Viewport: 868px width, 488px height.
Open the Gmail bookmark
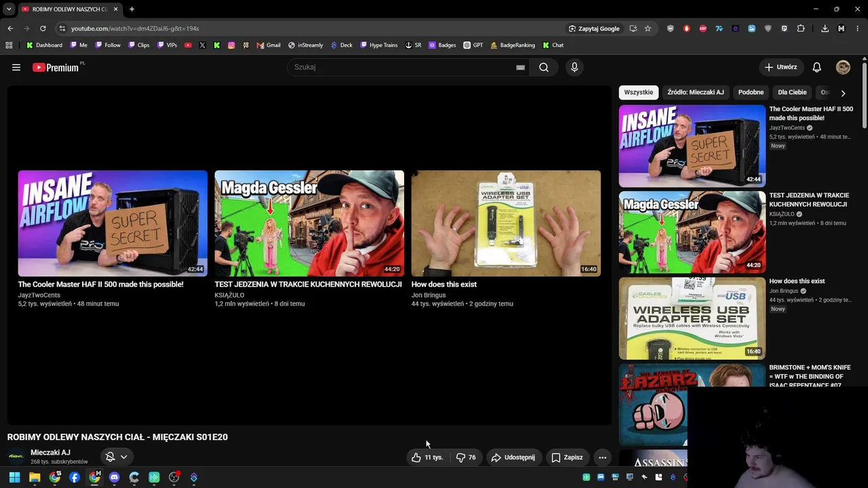pos(269,45)
